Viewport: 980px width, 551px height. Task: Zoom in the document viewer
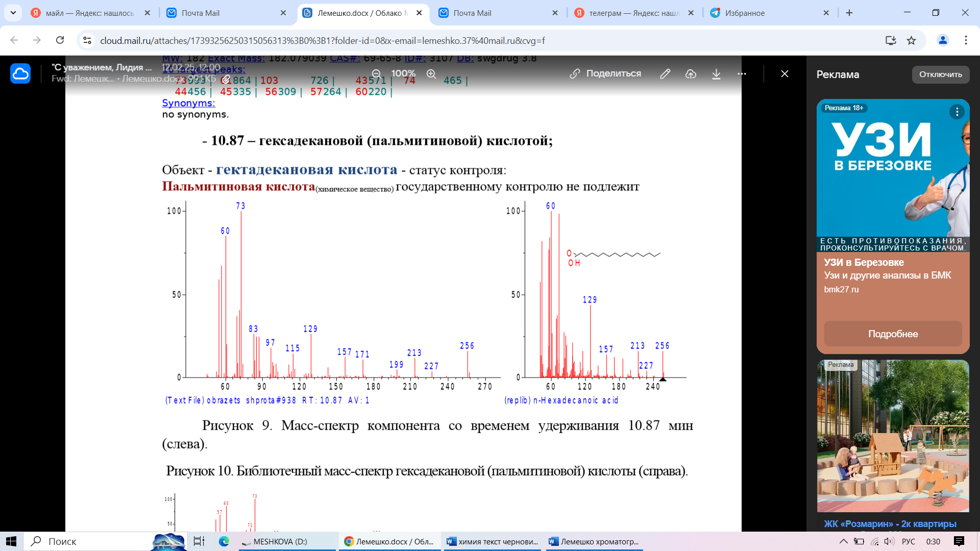(x=431, y=74)
